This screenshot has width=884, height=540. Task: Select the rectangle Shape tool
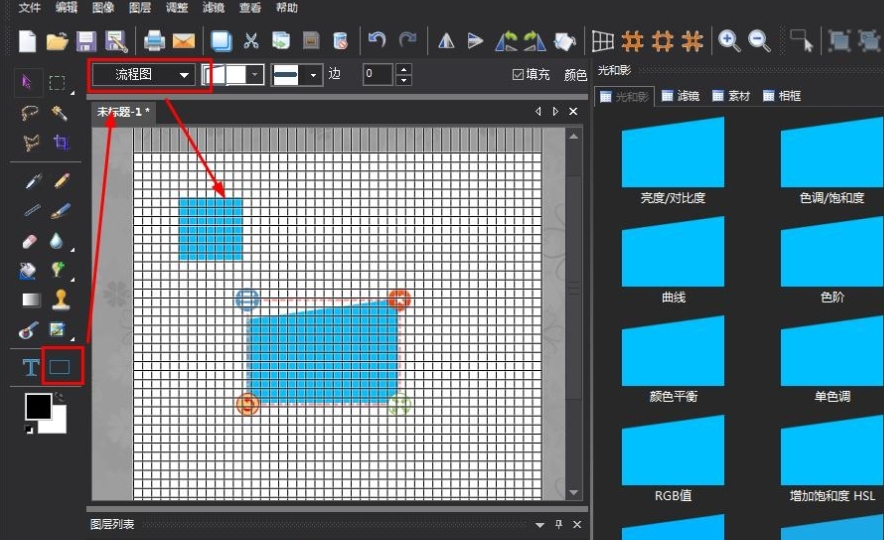[60, 368]
